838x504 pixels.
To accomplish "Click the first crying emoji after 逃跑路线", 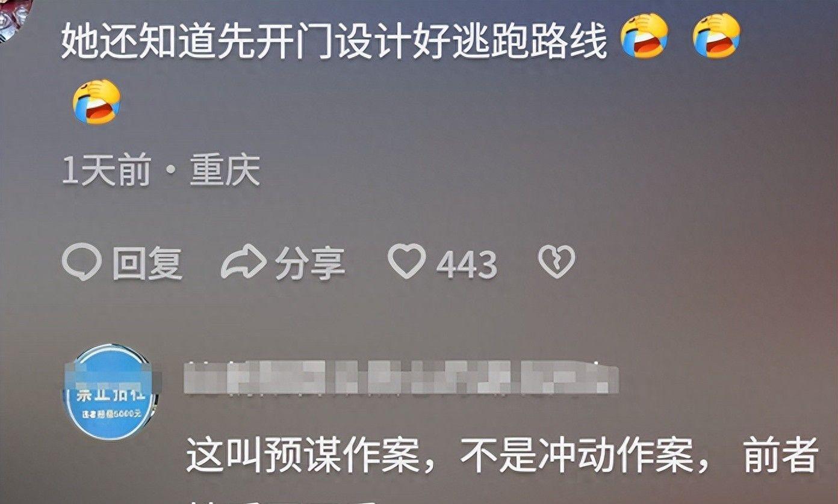I will [645, 35].
